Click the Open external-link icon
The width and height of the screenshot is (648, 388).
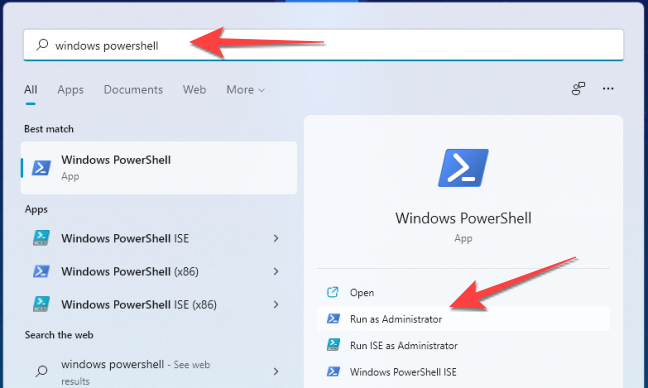click(333, 292)
